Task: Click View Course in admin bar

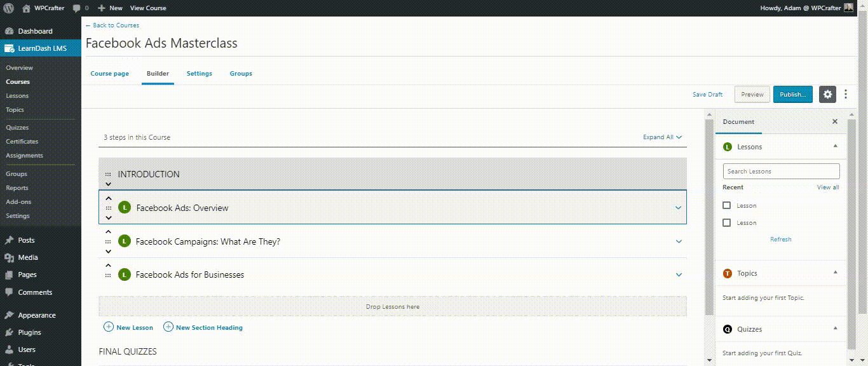Action: (148, 8)
